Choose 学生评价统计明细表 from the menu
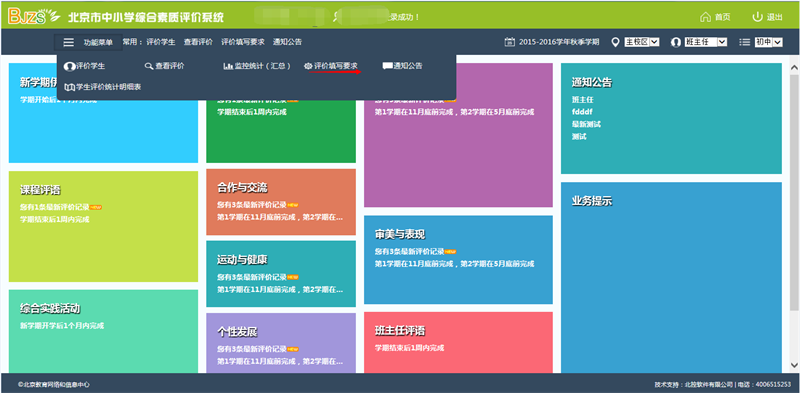This screenshot has width=800, height=393. [103, 87]
